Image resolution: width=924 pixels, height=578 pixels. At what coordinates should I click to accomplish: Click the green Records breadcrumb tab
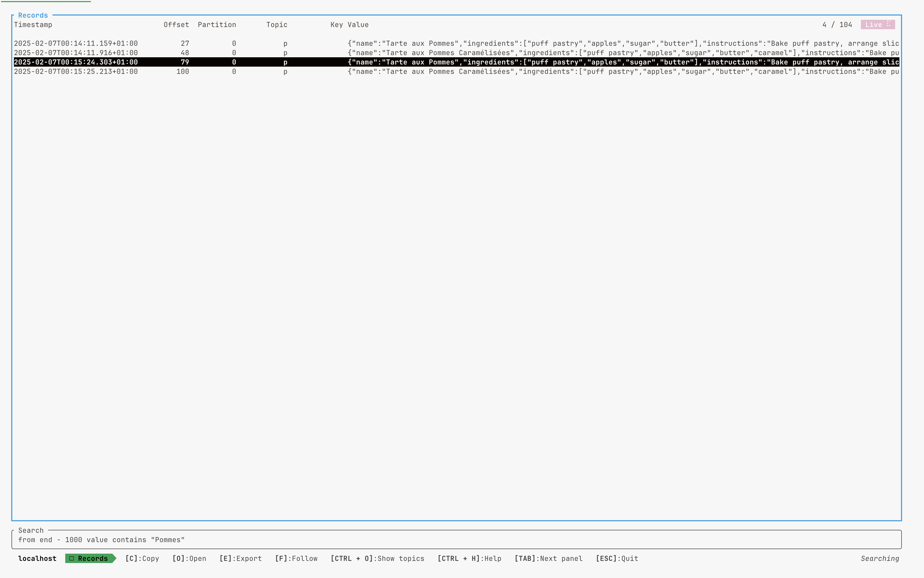[x=90, y=558]
